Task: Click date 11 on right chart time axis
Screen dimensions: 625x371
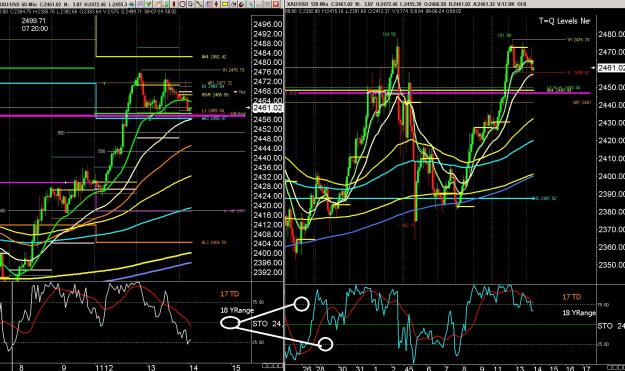Action: coord(497,368)
